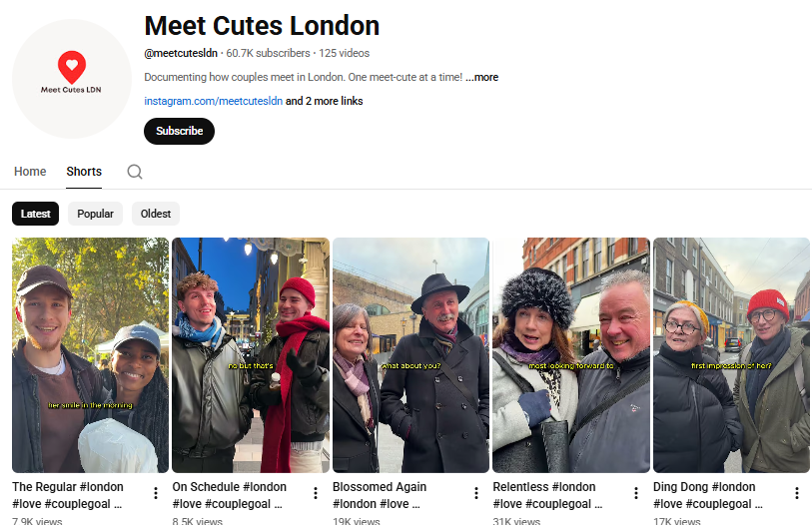
Task: Select the Latest sort filter
Action: tap(36, 214)
